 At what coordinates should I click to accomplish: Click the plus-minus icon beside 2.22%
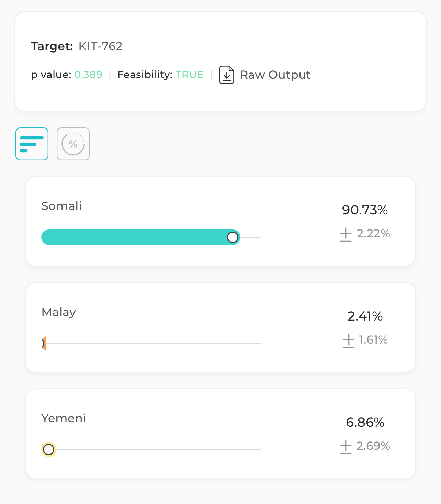[346, 235]
